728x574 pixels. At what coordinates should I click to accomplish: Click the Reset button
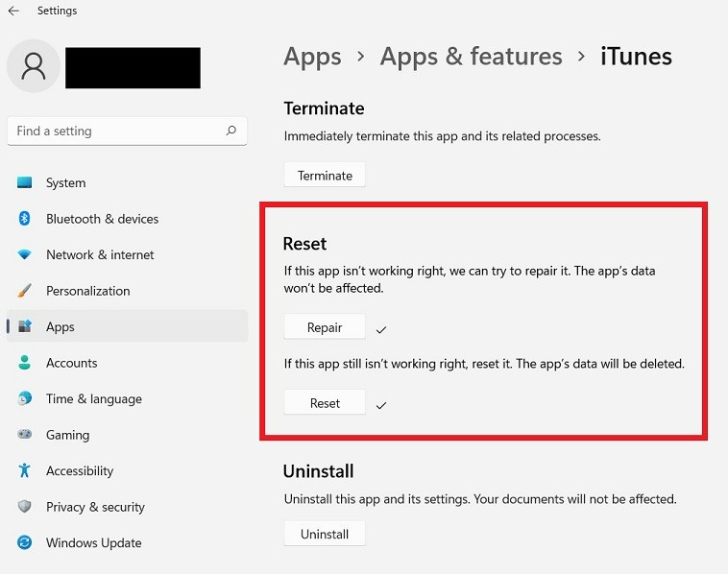pyautogui.click(x=325, y=403)
